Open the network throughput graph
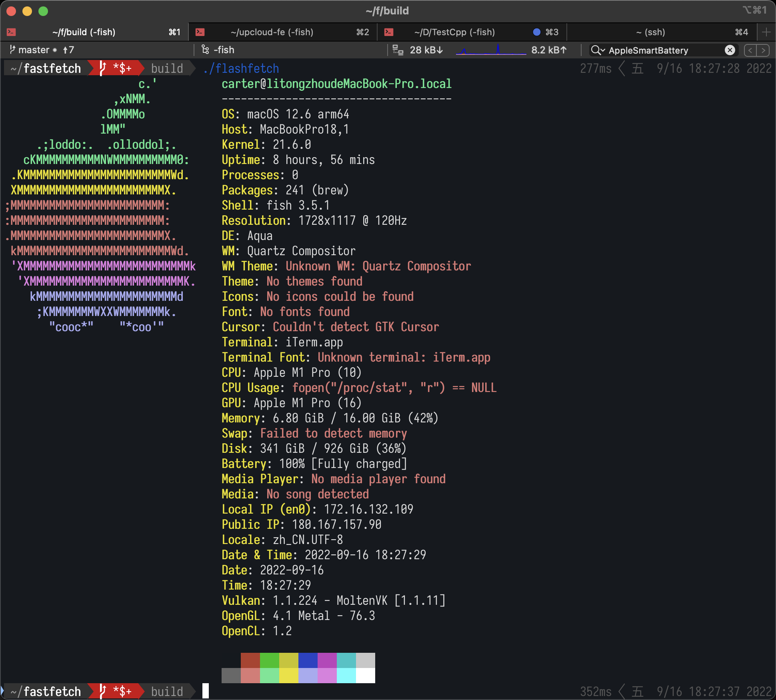 [x=491, y=50]
